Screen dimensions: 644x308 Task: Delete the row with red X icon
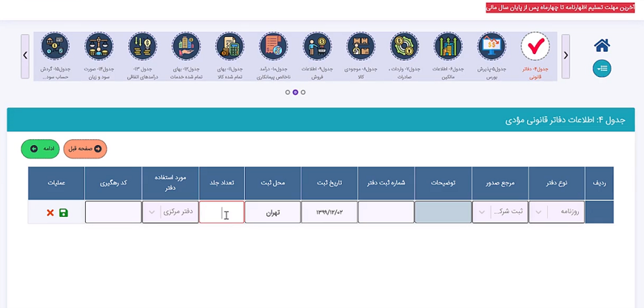[x=50, y=212]
